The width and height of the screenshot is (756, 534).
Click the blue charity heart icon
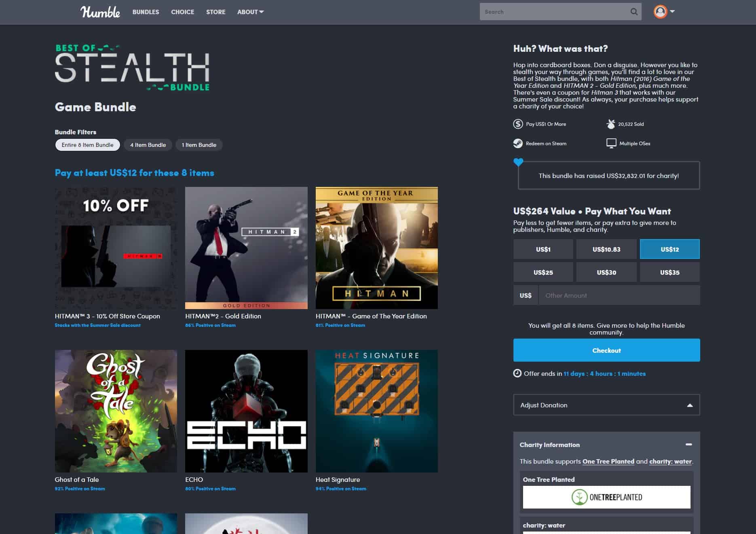[x=518, y=162]
